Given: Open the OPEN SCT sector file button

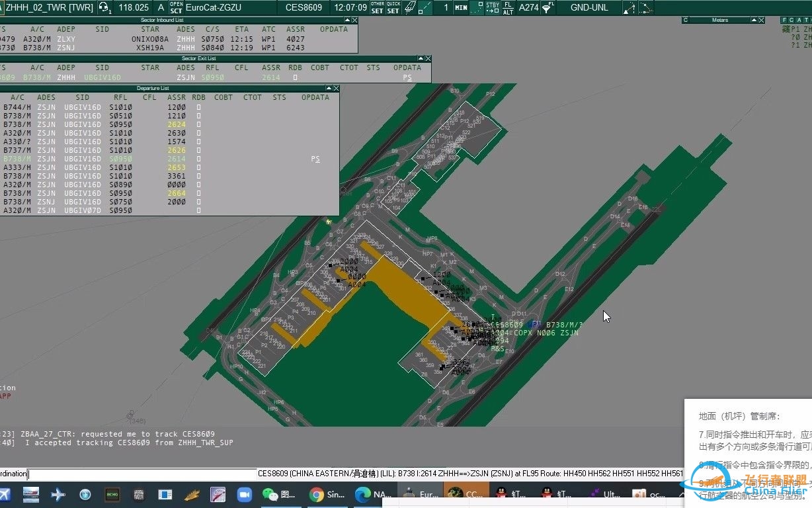Looking at the screenshot, I should tap(176, 8).
